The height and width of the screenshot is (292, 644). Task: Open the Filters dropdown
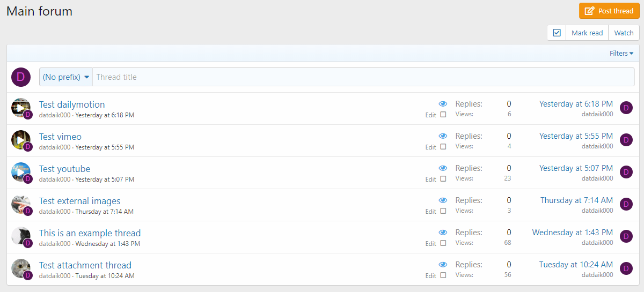621,54
